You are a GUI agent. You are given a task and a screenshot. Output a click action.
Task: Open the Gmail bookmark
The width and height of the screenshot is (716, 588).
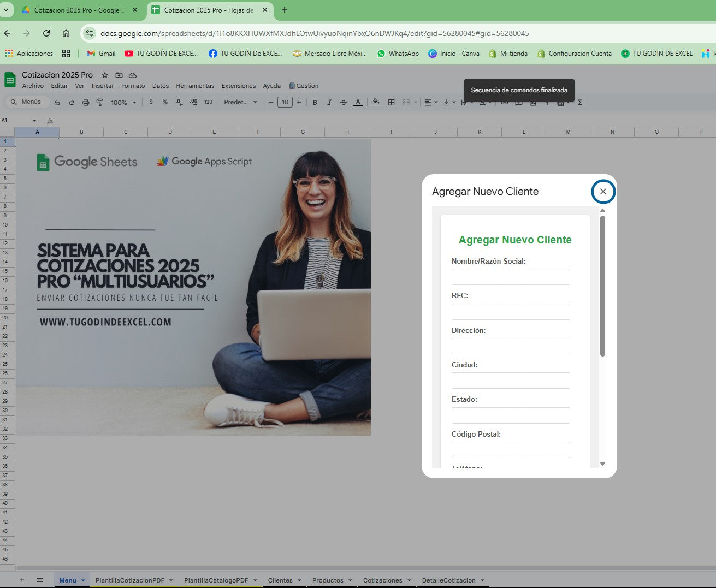coord(102,54)
